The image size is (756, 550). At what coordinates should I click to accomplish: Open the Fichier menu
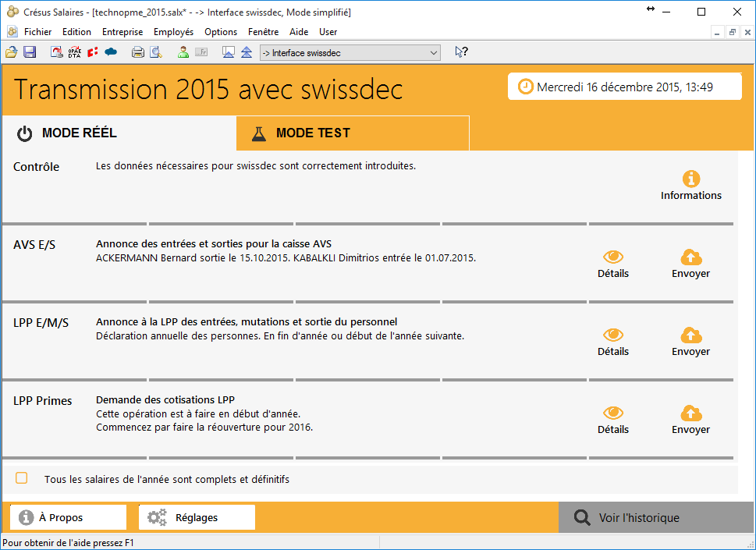click(x=37, y=32)
